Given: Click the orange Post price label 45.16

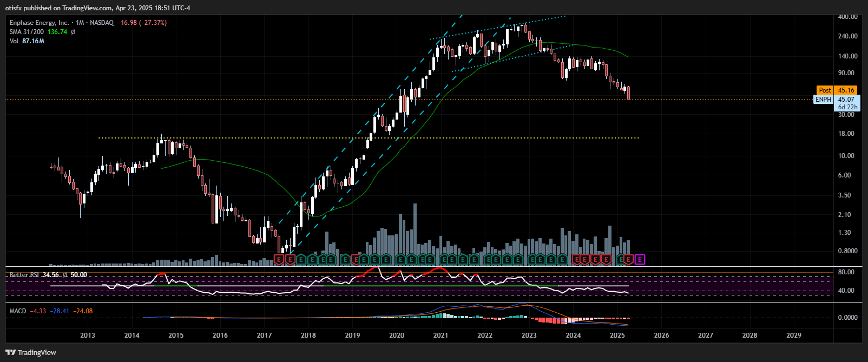Looking at the screenshot, I should [x=836, y=90].
